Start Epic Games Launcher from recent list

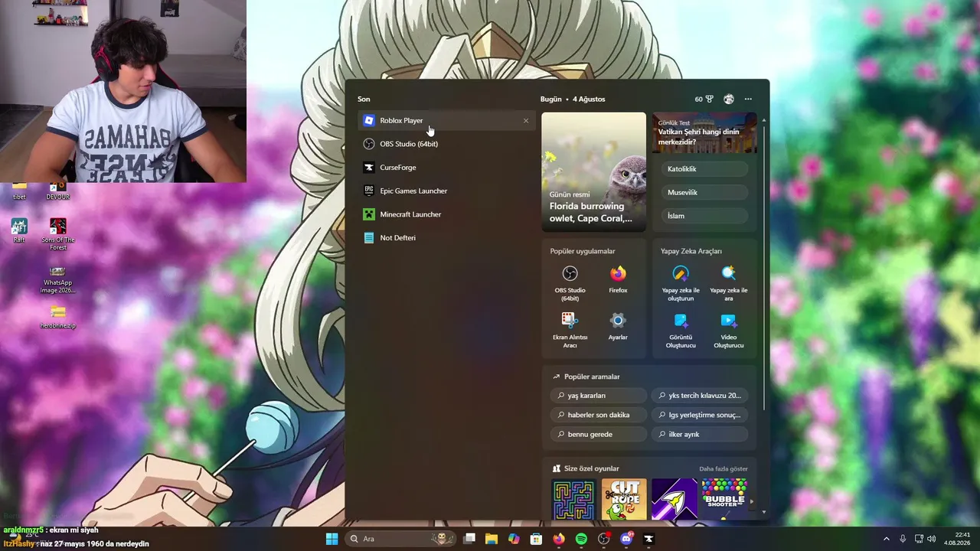446,191
